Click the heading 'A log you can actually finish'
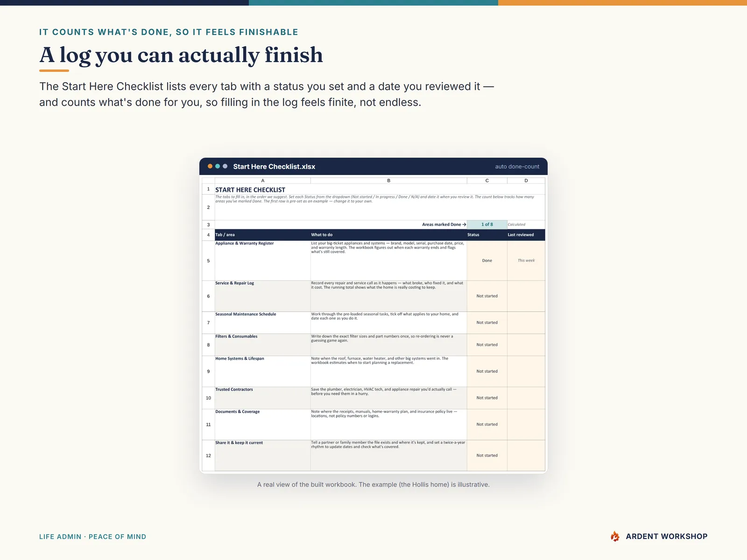This screenshot has height=560, width=747. click(181, 55)
